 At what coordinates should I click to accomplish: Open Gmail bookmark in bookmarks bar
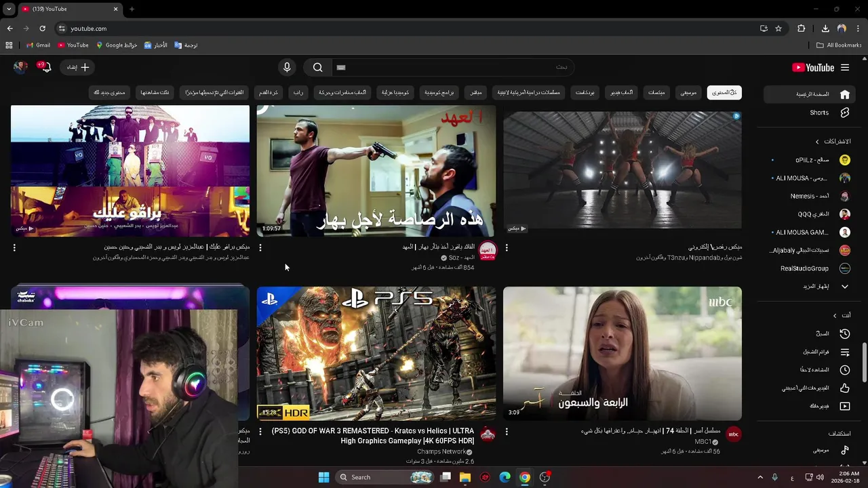coord(38,45)
